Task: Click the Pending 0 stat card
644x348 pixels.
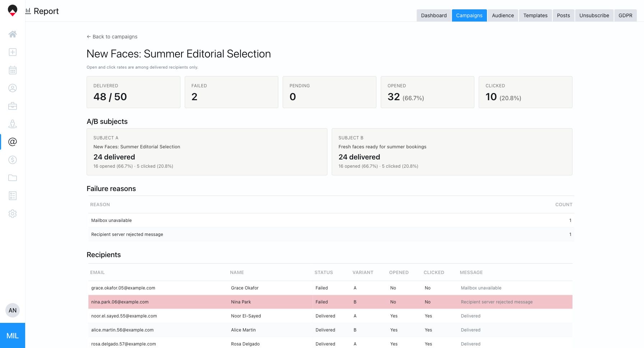Action: click(x=330, y=92)
